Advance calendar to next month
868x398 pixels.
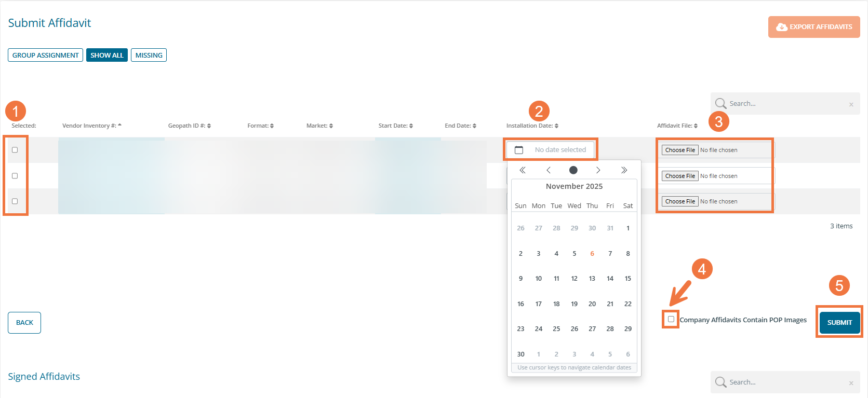[598, 170]
